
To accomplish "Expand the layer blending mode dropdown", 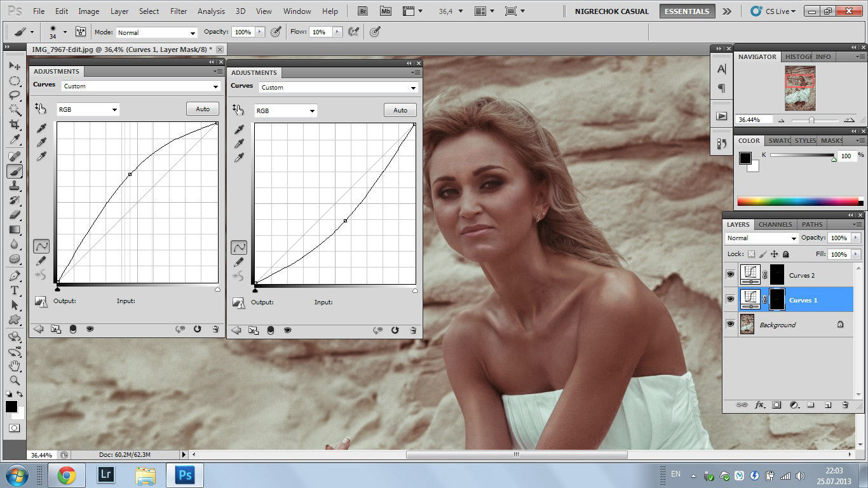I will (761, 238).
